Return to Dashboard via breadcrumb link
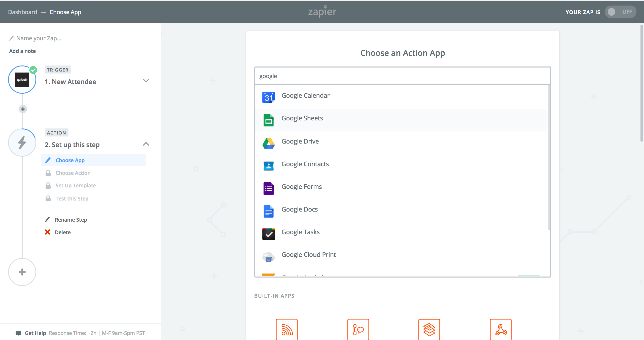Image resolution: width=644 pixels, height=340 pixels. [22, 12]
